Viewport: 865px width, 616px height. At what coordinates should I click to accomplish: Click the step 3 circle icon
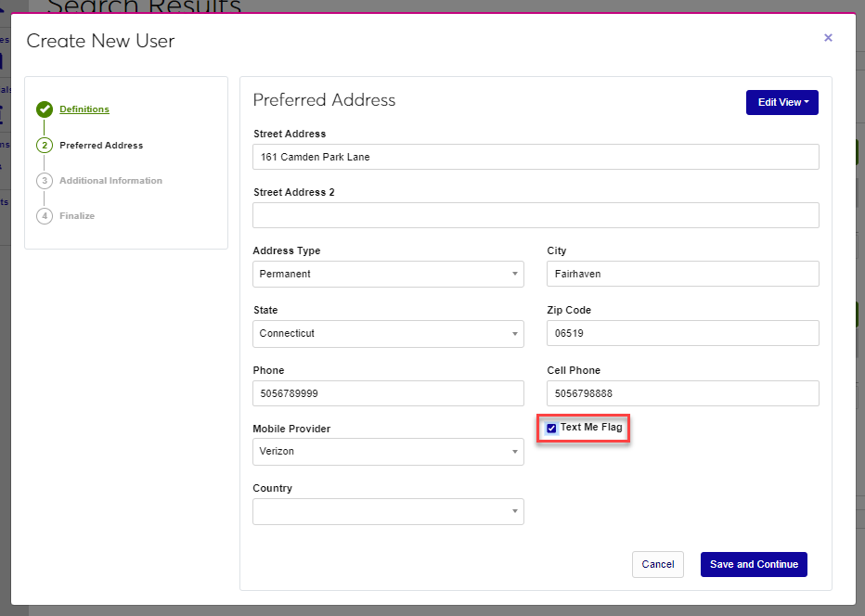tap(45, 181)
